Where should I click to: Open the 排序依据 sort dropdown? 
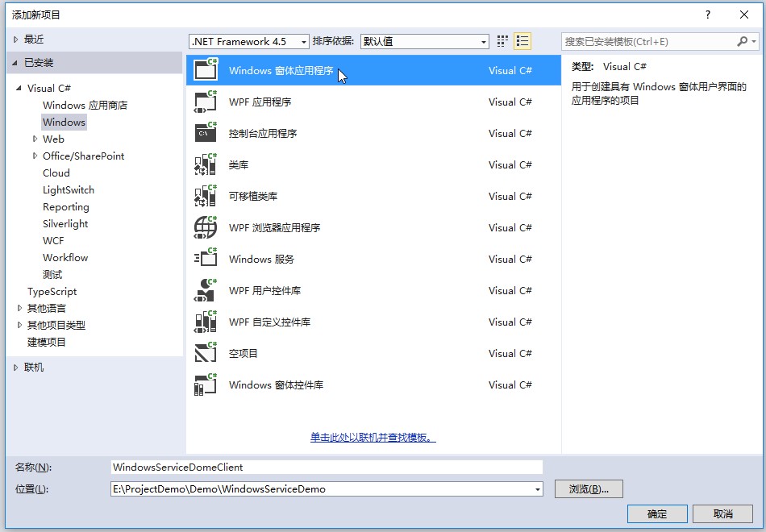point(424,41)
